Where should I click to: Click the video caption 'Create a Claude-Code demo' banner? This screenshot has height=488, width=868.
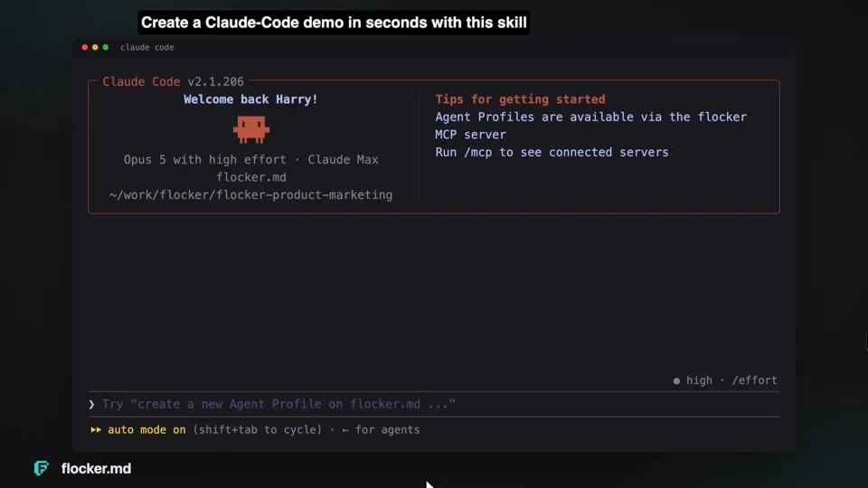point(334,23)
